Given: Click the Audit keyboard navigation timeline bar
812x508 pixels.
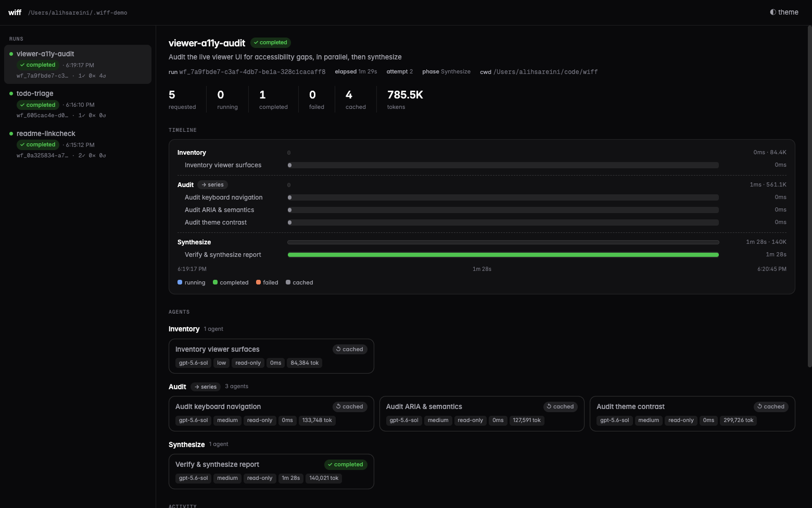Looking at the screenshot, I should (503, 197).
